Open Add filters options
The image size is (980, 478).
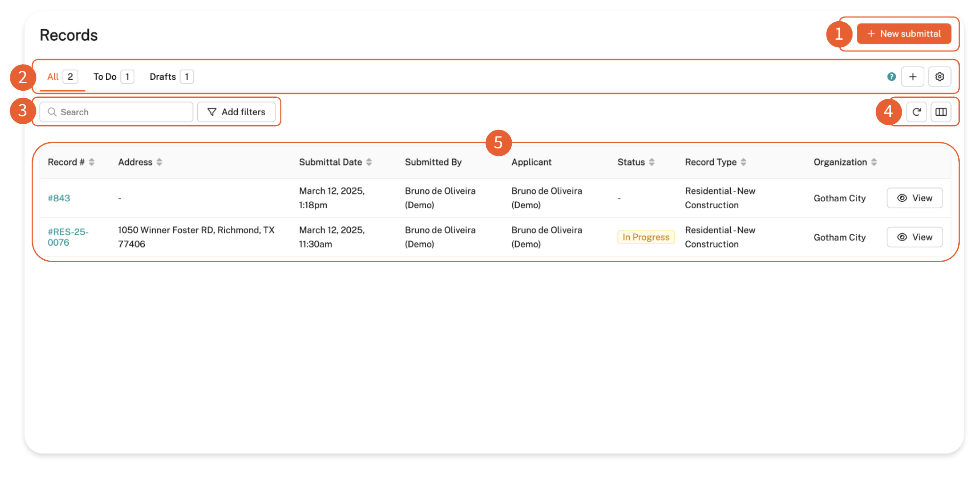[x=237, y=112]
